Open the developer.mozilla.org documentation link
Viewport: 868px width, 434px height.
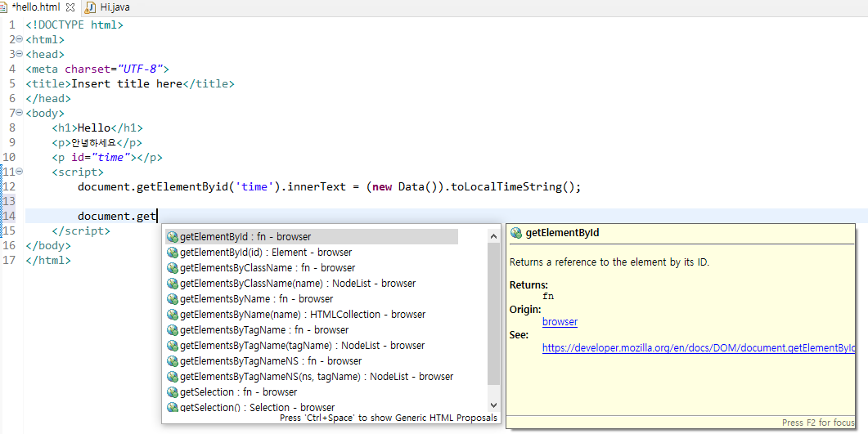[699, 348]
